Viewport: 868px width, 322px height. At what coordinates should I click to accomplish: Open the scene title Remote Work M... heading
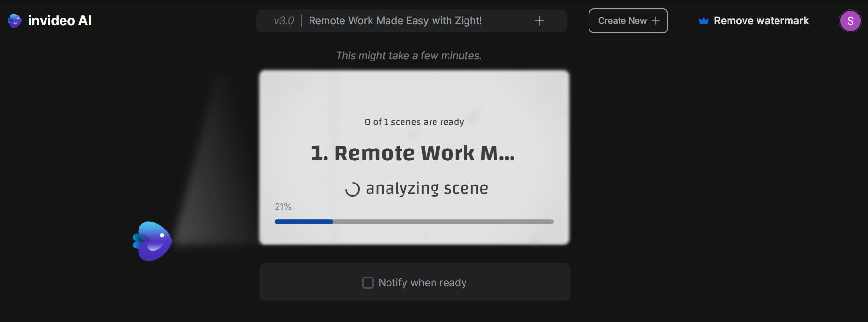(x=413, y=153)
